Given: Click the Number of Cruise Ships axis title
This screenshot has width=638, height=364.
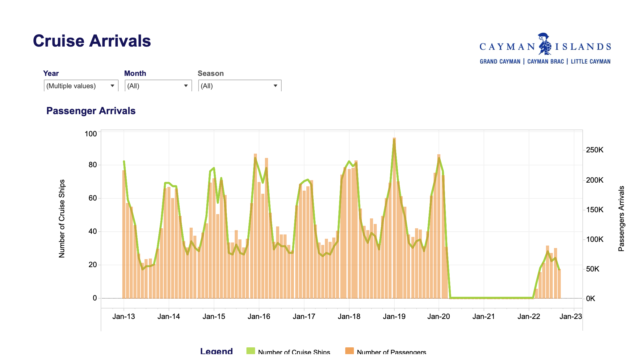Looking at the screenshot, I should click(62, 218).
